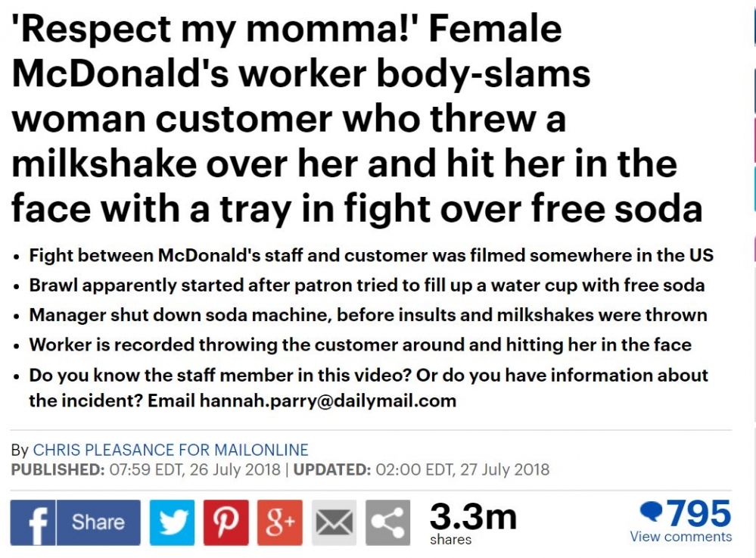Viewport: 756px width, 558px height.
Task: Click the 795 comments count
Action: [x=698, y=513]
